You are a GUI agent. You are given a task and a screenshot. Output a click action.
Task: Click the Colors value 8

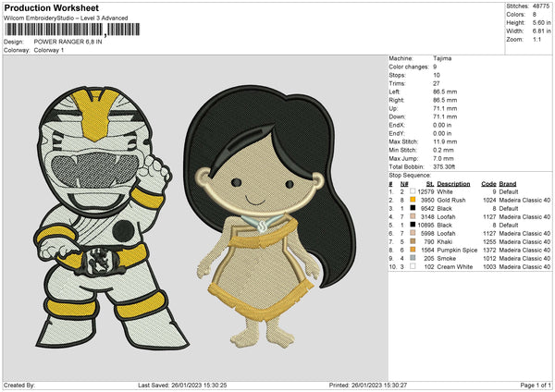534,15
